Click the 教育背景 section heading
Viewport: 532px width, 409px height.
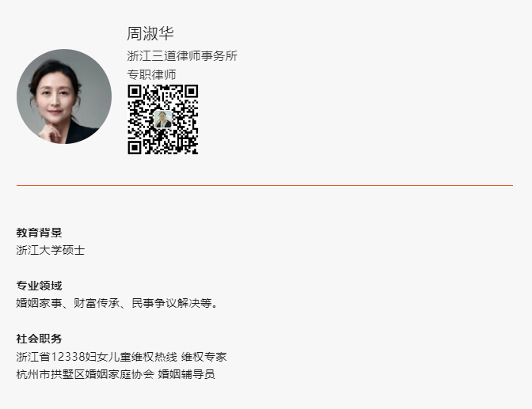click(39, 233)
